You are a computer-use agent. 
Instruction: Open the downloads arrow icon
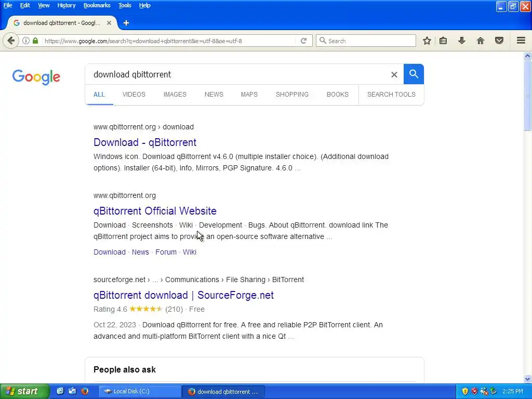462,41
